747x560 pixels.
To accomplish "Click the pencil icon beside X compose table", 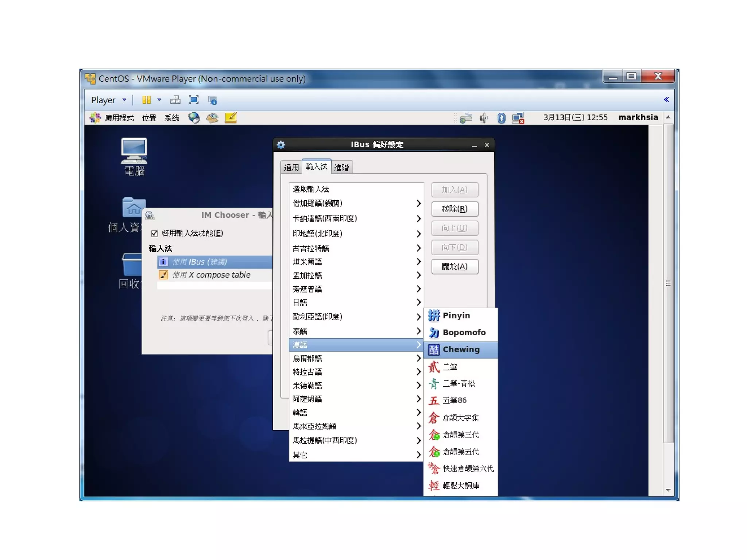I will click(163, 275).
